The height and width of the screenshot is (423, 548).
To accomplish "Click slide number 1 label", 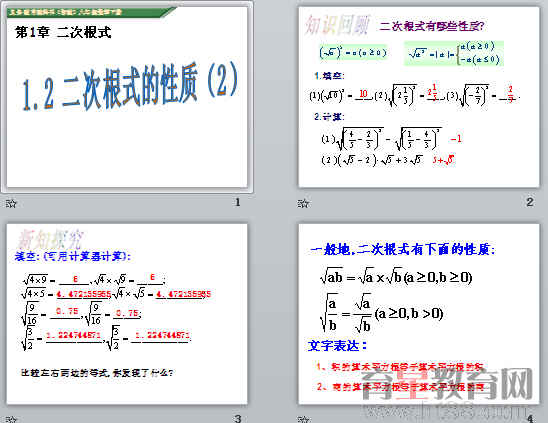I will pos(238,202).
